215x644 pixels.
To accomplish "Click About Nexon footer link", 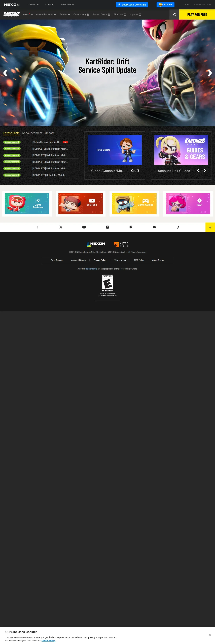I will (x=158, y=260).
